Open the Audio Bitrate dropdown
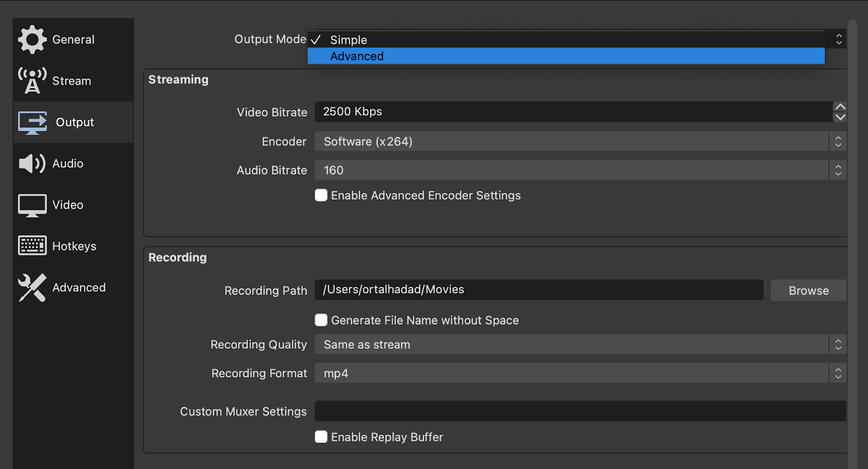The width and height of the screenshot is (868, 469). tap(580, 170)
